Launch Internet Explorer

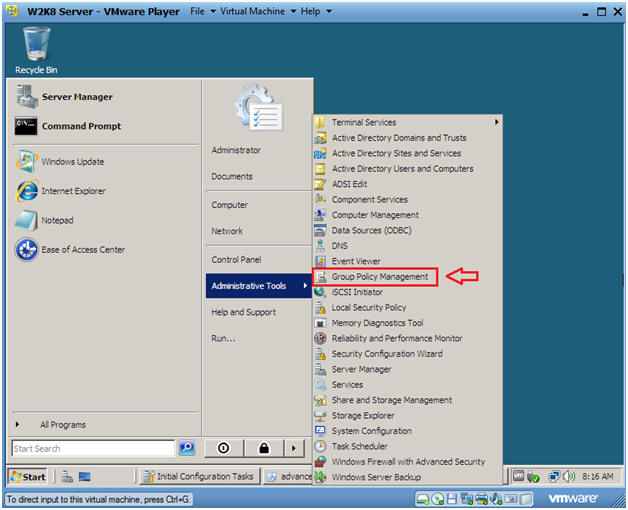point(61,191)
